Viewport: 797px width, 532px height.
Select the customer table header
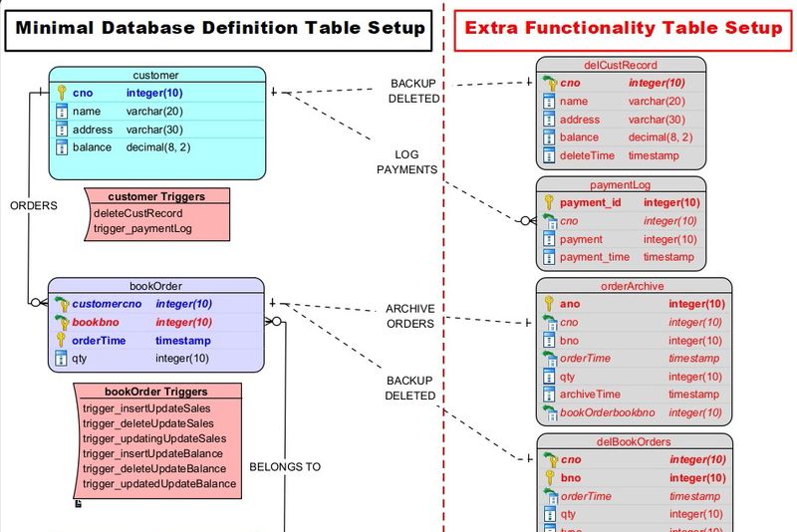tap(156, 75)
